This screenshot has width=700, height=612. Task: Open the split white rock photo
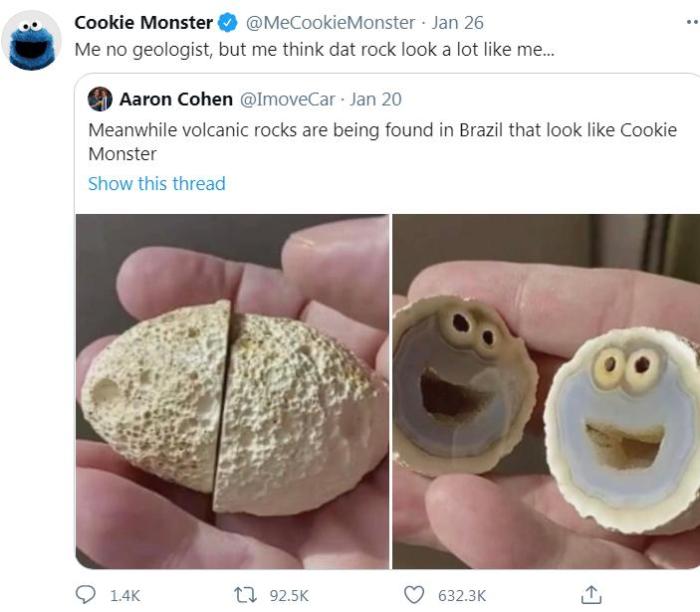232,391
